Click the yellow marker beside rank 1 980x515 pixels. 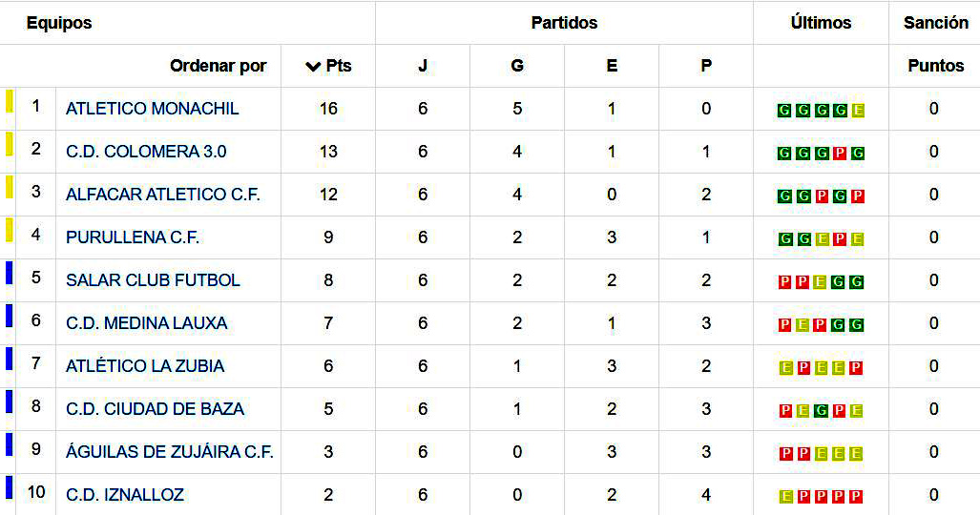coord(10,101)
